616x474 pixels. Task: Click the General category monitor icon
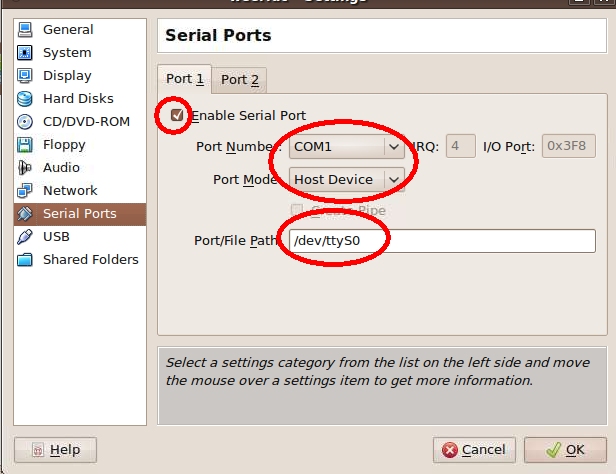pos(25,29)
